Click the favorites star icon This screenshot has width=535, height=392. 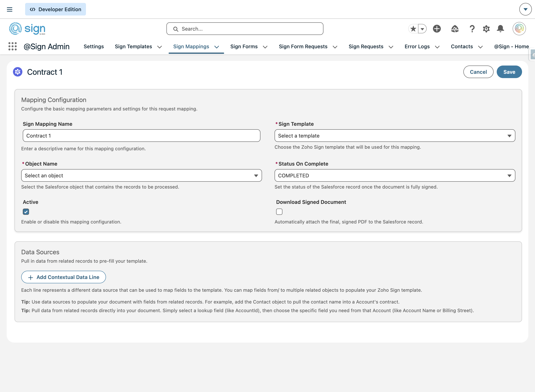coord(413,29)
